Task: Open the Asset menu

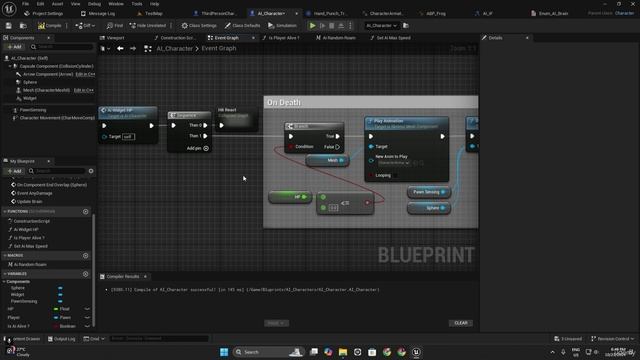Action: 57,4
